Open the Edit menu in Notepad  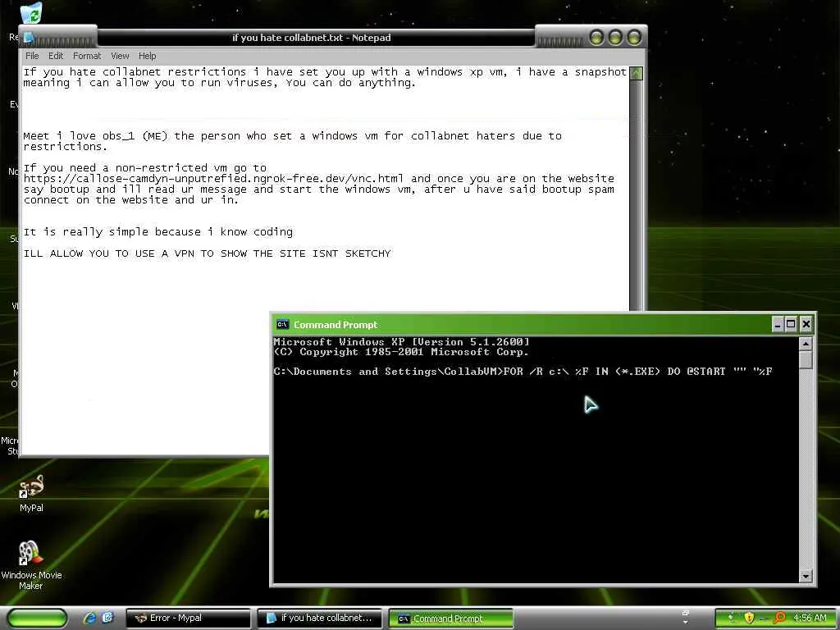pyautogui.click(x=55, y=56)
